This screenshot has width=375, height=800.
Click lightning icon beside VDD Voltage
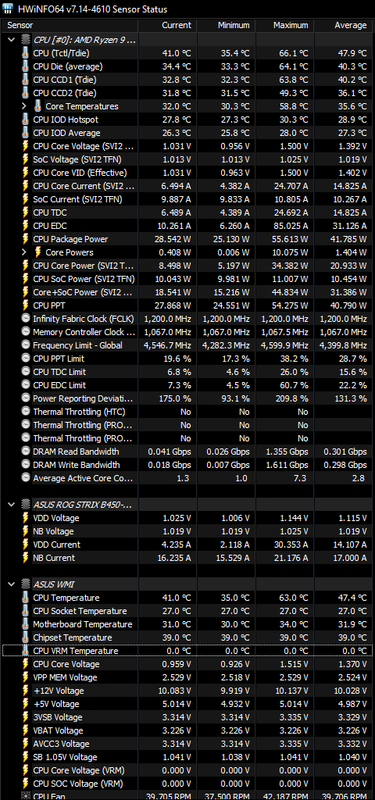pos(26,518)
